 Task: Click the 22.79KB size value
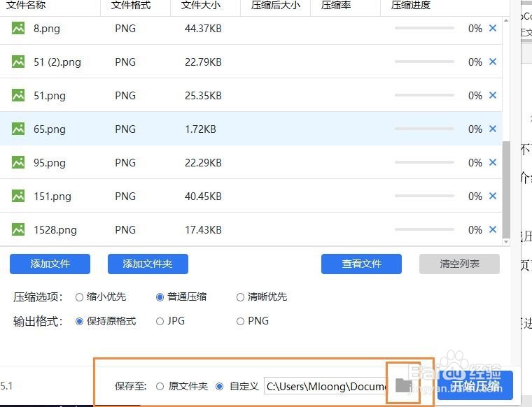coord(203,62)
